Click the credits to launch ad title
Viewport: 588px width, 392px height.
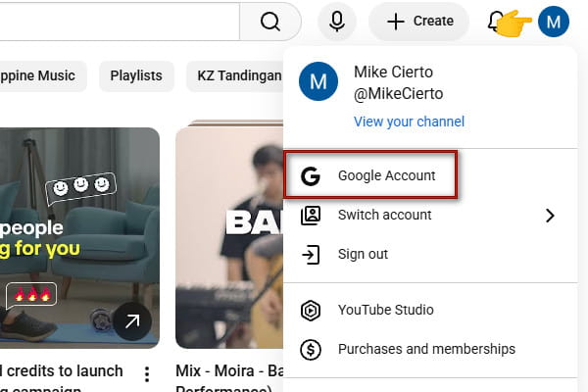coord(61,379)
